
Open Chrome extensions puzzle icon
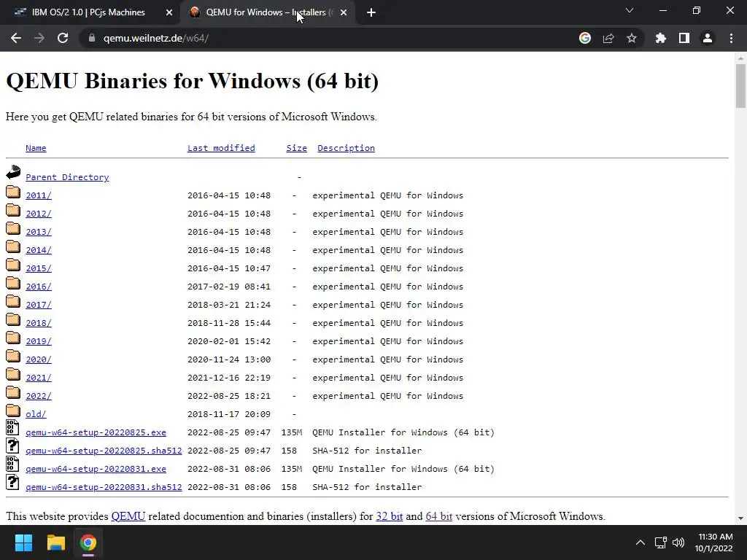pos(661,38)
